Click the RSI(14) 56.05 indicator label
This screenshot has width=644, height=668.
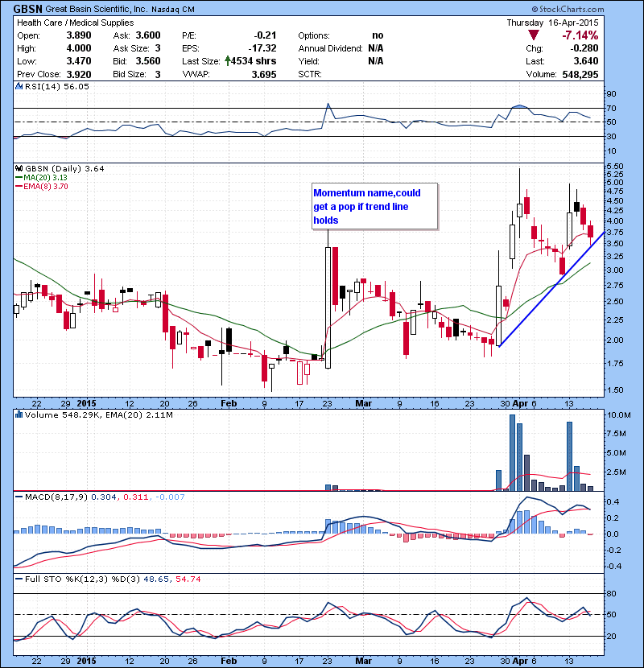click(57, 86)
